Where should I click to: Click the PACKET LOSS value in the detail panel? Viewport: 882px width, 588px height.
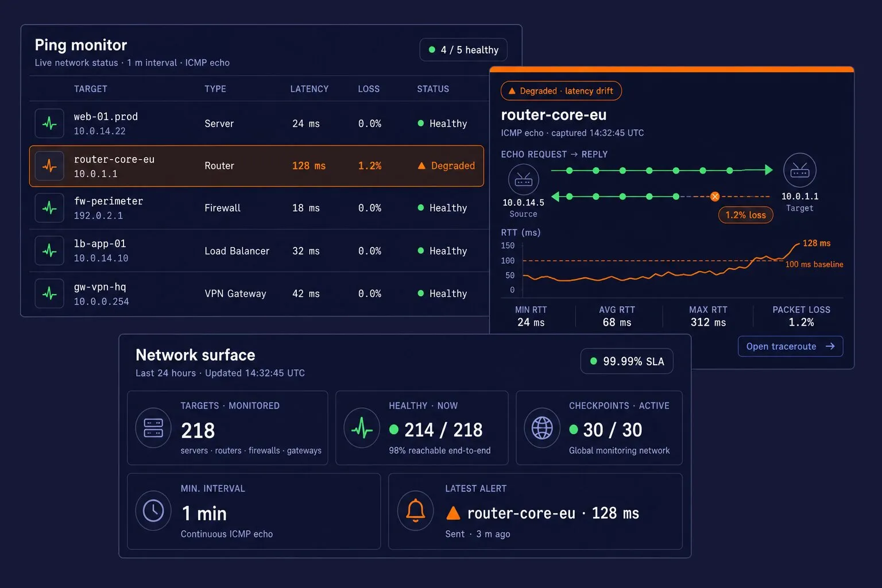pos(801,322)
